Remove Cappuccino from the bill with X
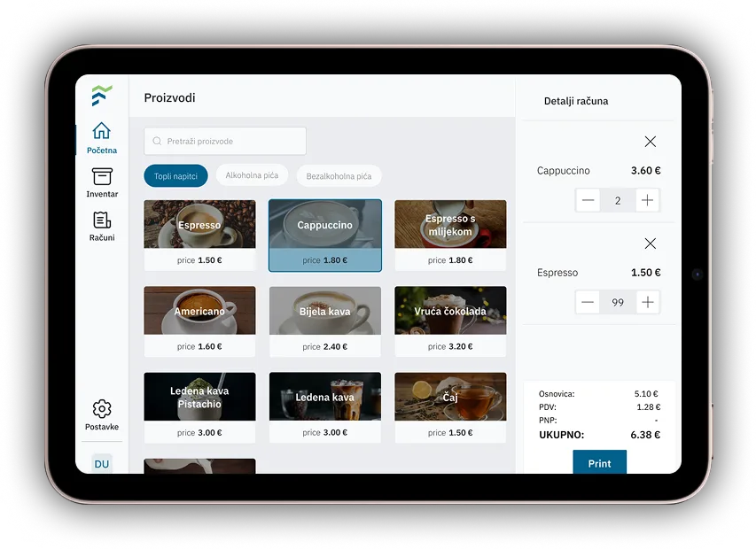756x549 pixels. tap(651, 142)
